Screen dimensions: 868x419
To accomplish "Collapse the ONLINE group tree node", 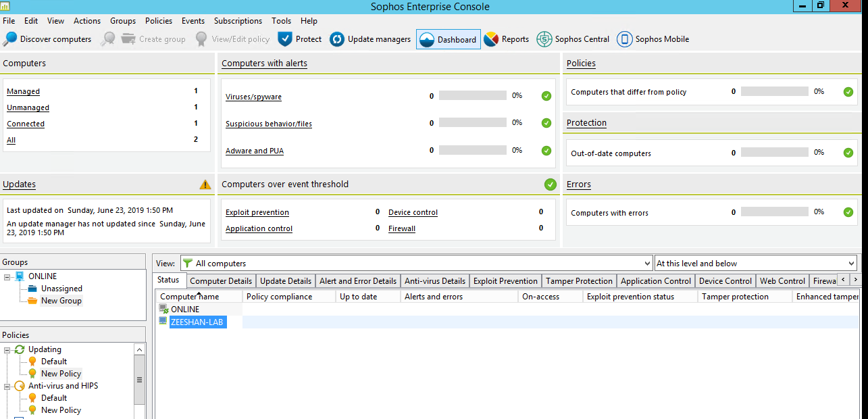I will (x=7, y=276).
